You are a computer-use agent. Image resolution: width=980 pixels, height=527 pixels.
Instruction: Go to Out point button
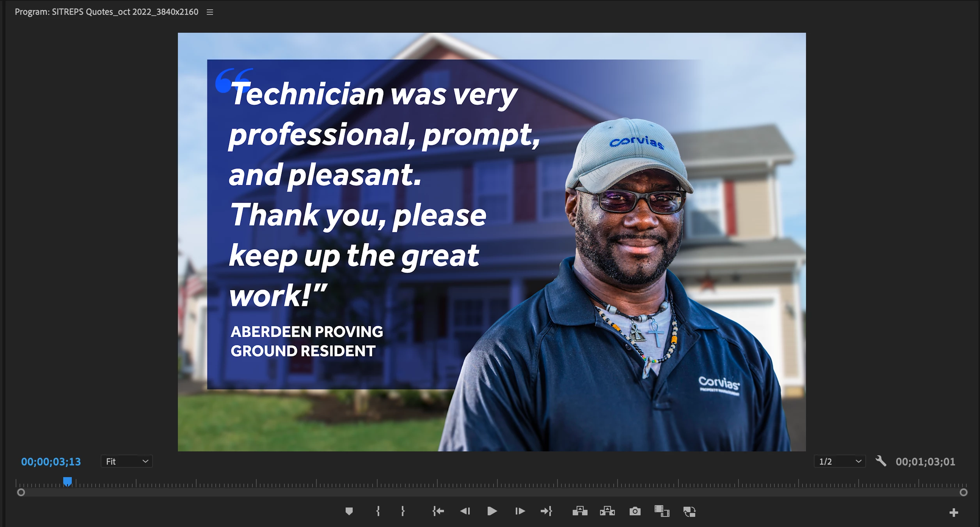(x=547, y=511)
